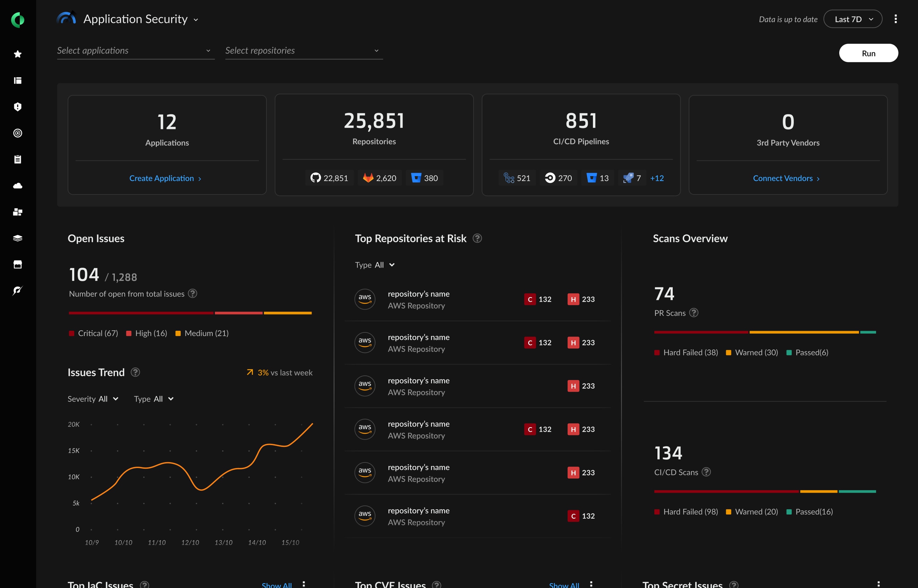Click the document/reports icon in sidebar

18,158
